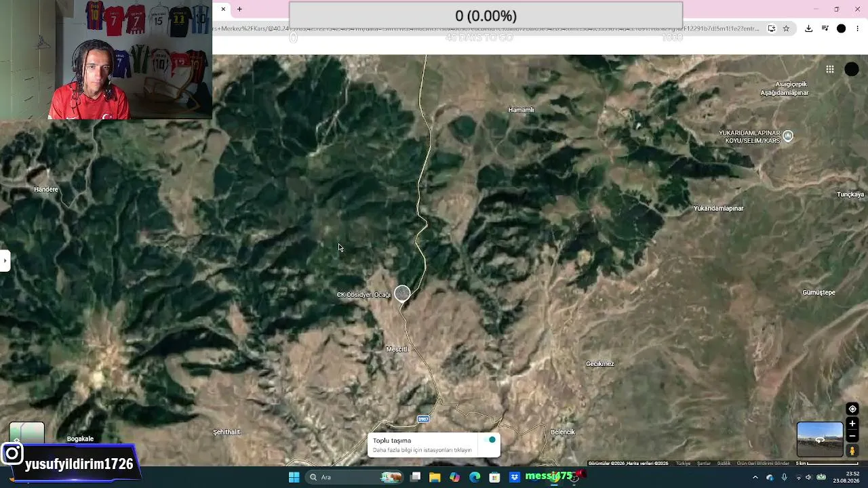
Task: Close the current browser tab
Action: click(223, 9)
